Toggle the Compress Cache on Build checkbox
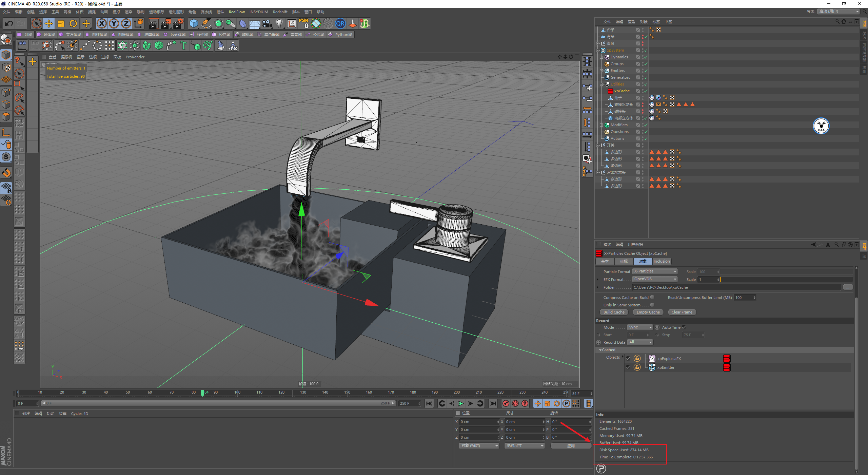This screenshot has width=868, height=475. coord(652,297)
